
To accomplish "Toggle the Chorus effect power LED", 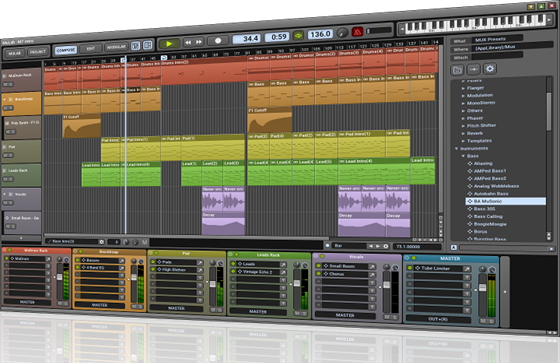I will (x=318, y=274).
